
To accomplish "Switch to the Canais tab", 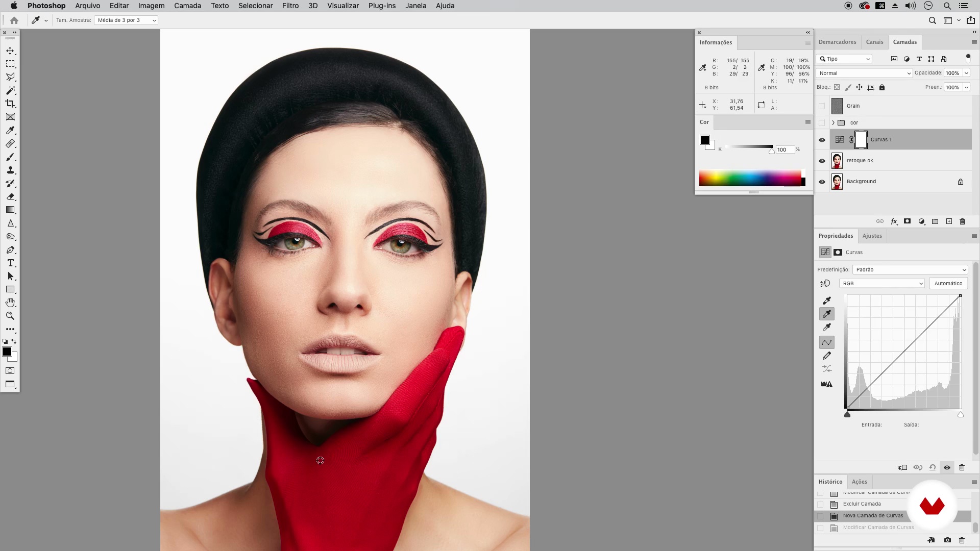I will [x=874, y=42].
